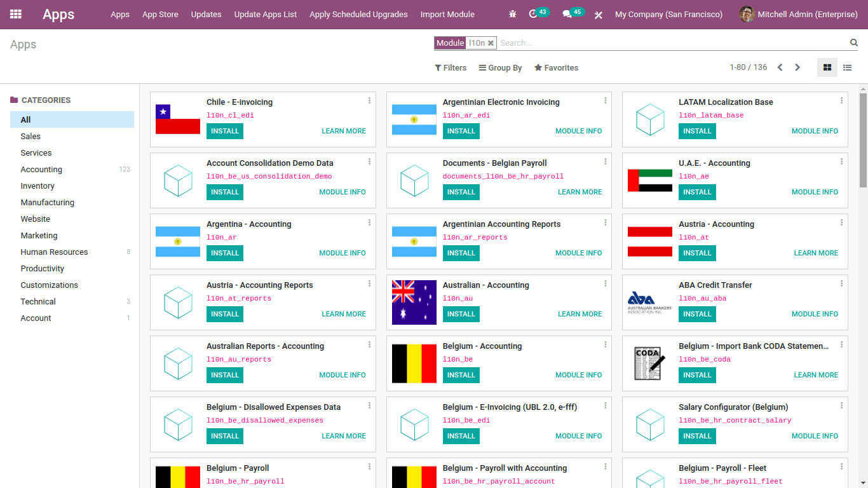Switch to kanban view
The image size is (868, 488).
click(827, 67)
